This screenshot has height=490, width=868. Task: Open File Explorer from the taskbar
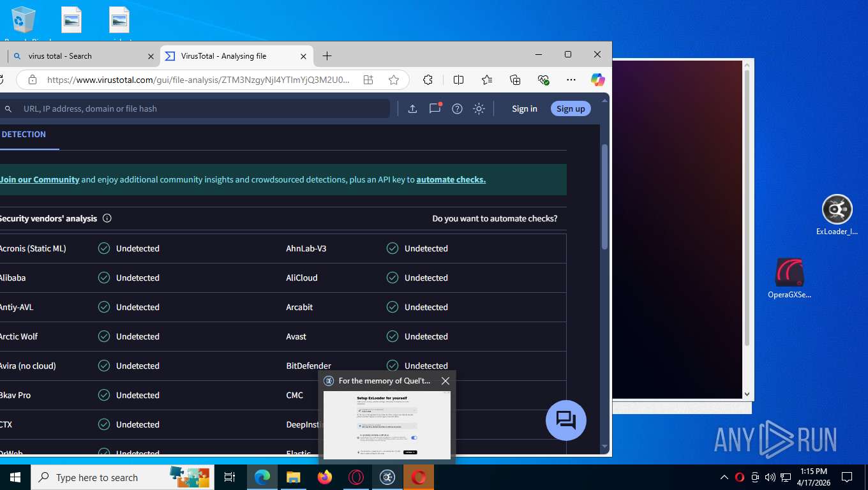(293, 477)
